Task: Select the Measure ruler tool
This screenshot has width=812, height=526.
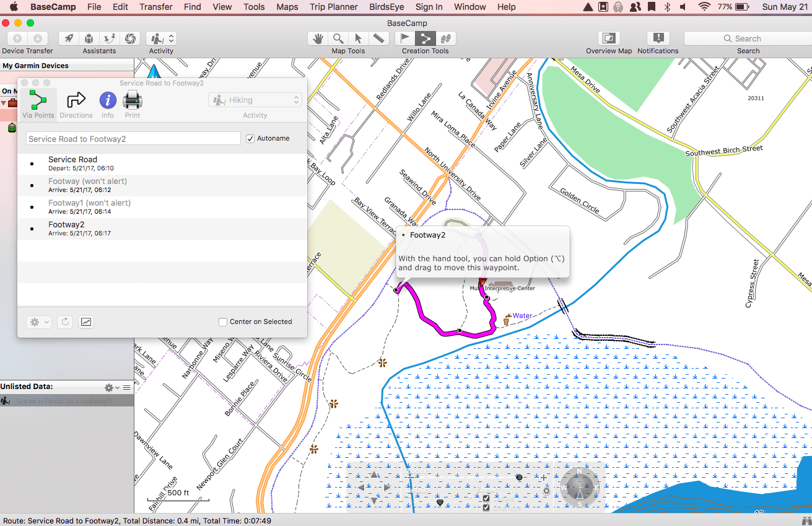Action: point(378,38)
